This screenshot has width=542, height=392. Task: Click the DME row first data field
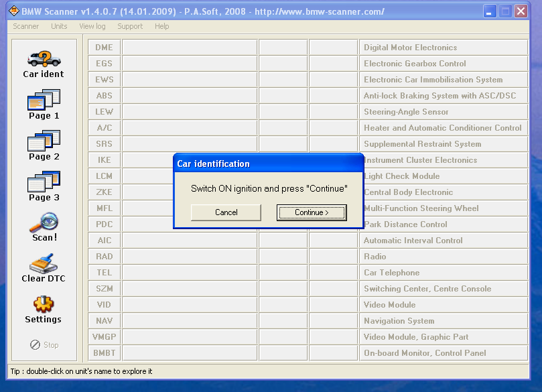190,48
